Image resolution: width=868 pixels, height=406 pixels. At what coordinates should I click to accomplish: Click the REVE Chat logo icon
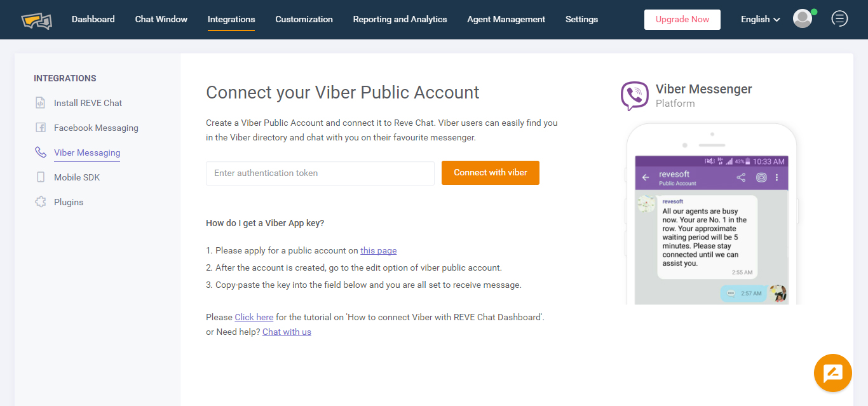click(x=36, y=21)
